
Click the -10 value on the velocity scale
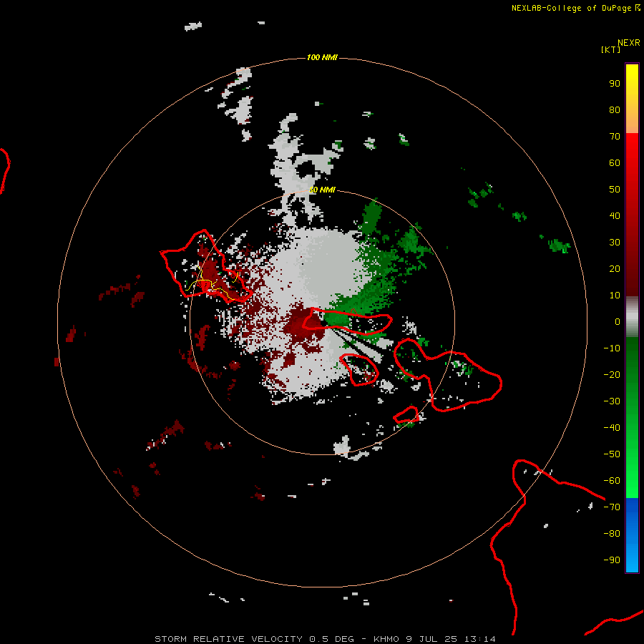pos(612,348)
